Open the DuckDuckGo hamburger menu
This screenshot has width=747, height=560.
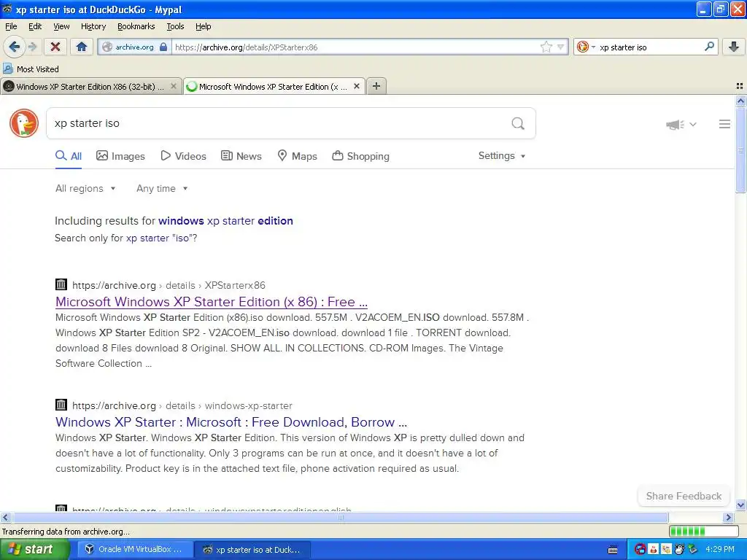[724, 124]
